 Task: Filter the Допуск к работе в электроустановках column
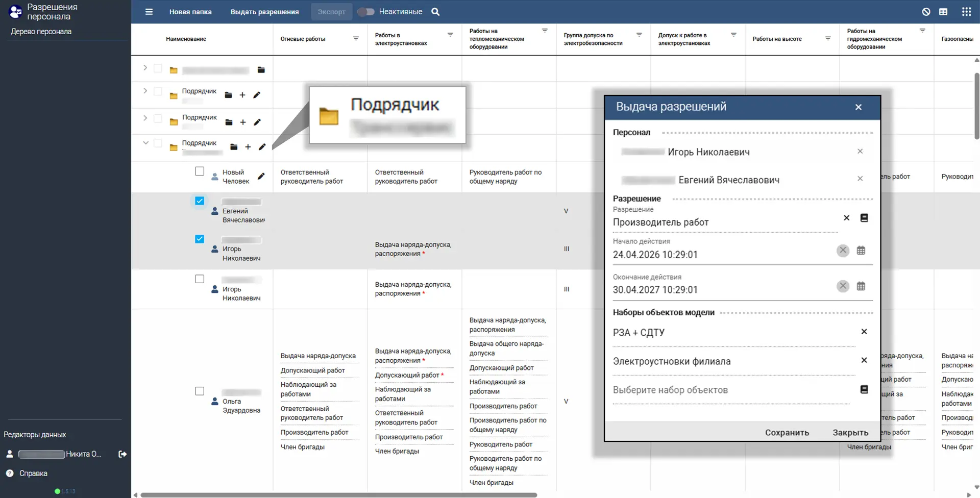(733, 35)
